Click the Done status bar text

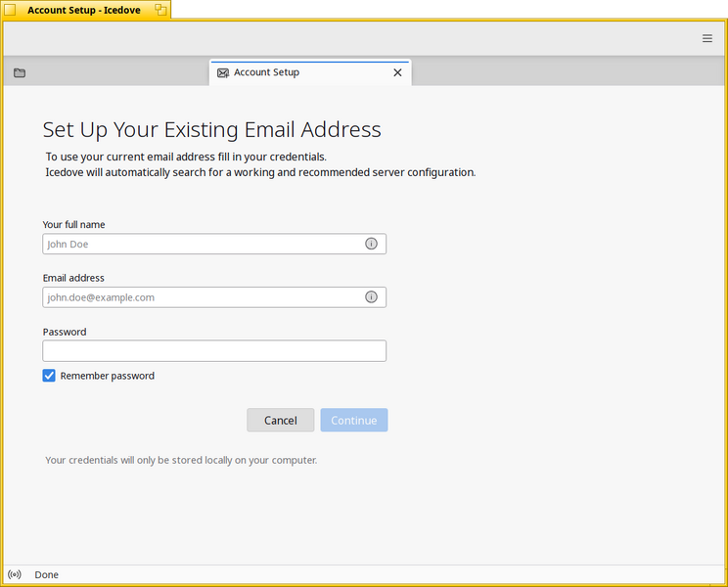tap(46, 574)
